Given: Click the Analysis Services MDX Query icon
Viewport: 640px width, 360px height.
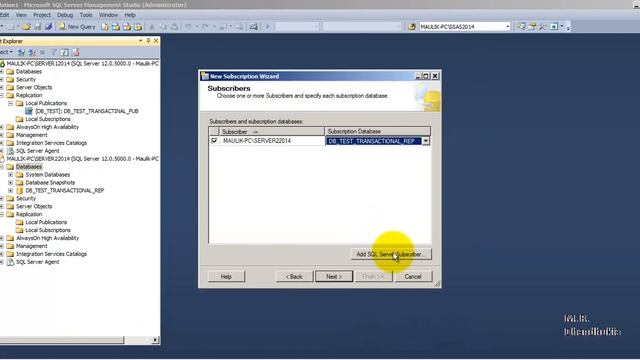Looking at the screenshot, I should (116, 27).
